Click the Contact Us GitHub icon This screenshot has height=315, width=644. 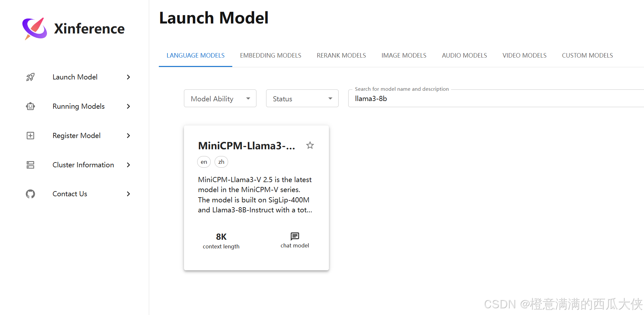[x=30, y=194]
